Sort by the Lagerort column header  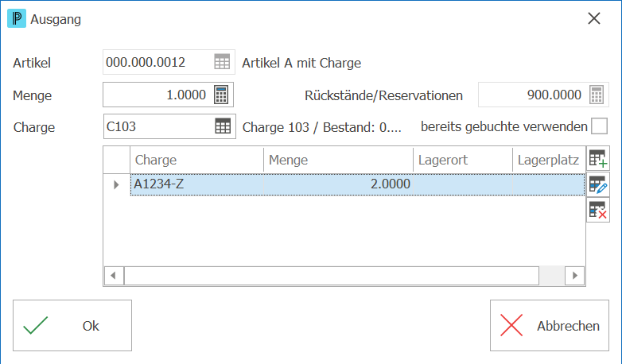pos(463,160)
